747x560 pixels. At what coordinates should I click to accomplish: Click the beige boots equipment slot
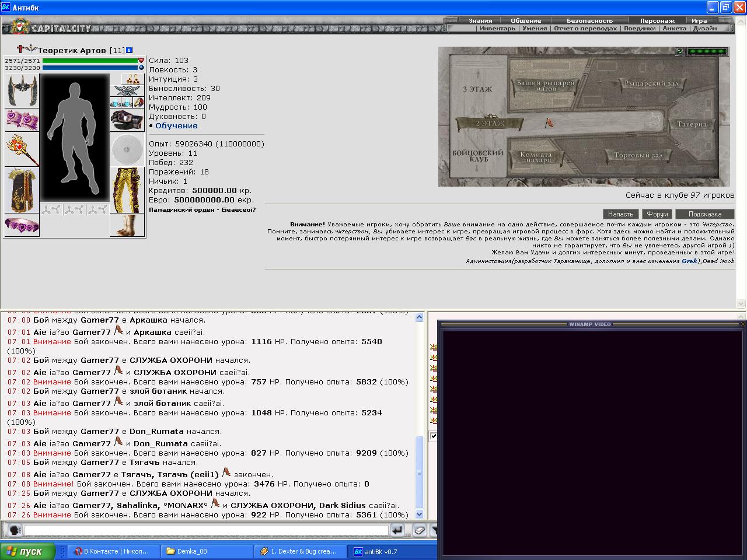(x=127, y=225)
